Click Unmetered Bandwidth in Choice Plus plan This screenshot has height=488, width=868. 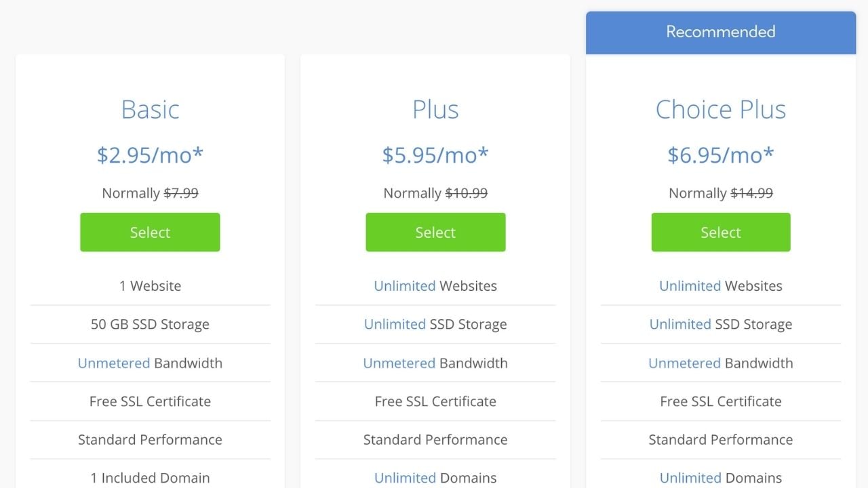[x=721, y=363]
